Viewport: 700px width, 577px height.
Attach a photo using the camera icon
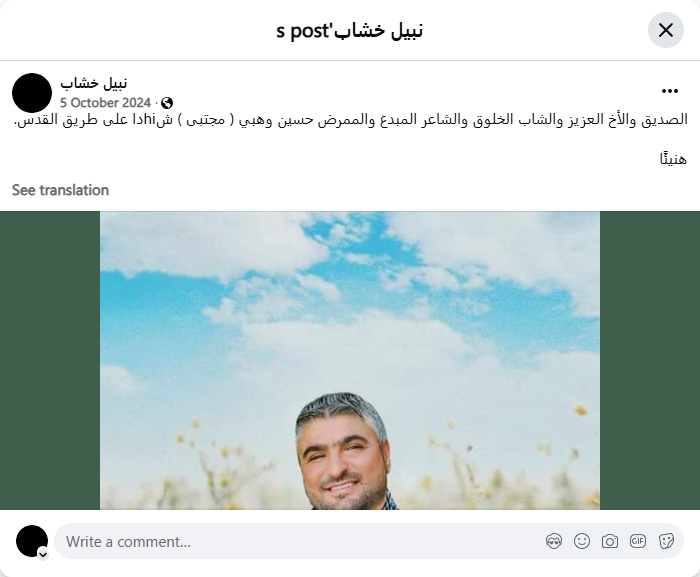(610, 541)
